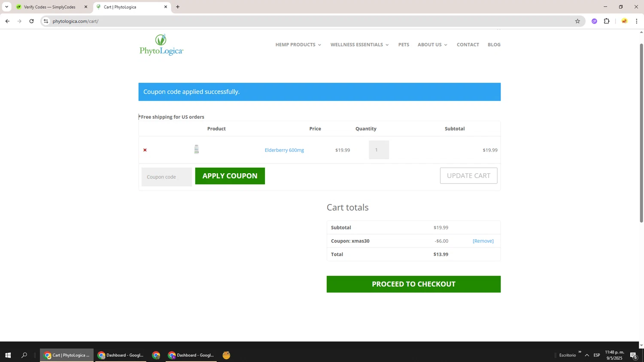
Task: Switch to the Verify Codes SimplyCodes tab
Action: 49,7
